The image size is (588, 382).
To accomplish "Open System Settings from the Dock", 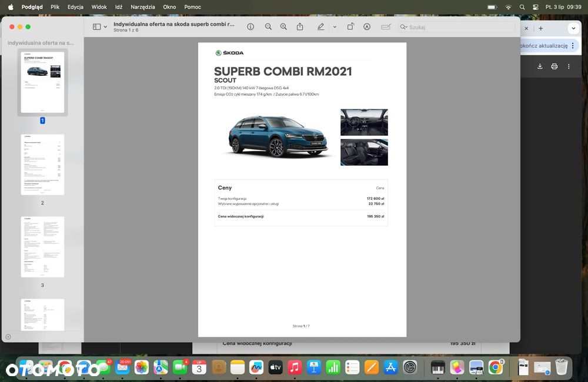I will coord(410,367).
